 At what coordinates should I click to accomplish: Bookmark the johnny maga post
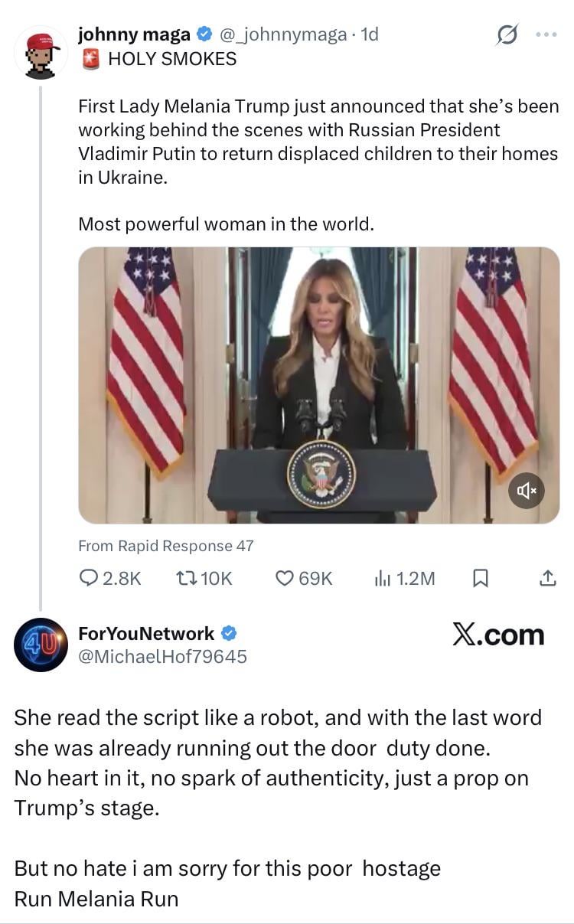[481, 579]
